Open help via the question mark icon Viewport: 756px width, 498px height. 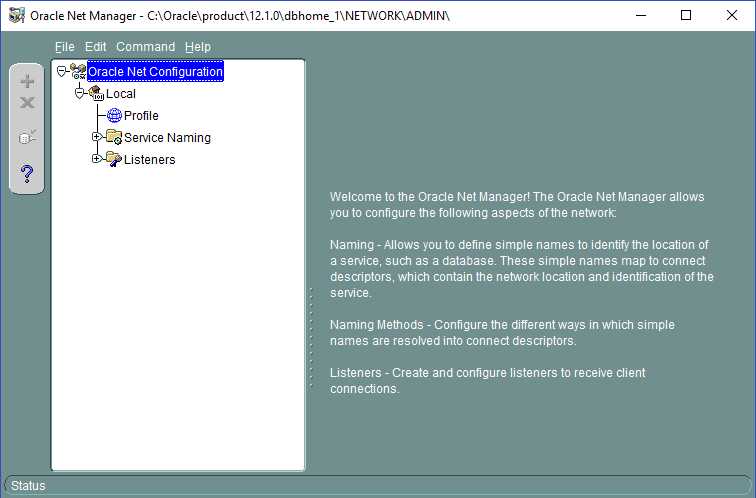(27, 173)
